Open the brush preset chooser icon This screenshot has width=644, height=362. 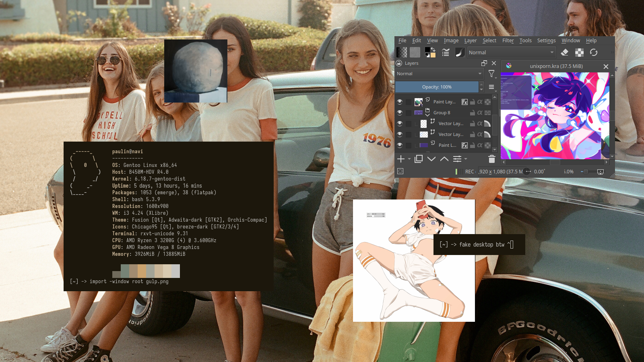pyautogui.click(x=459, y=52)
